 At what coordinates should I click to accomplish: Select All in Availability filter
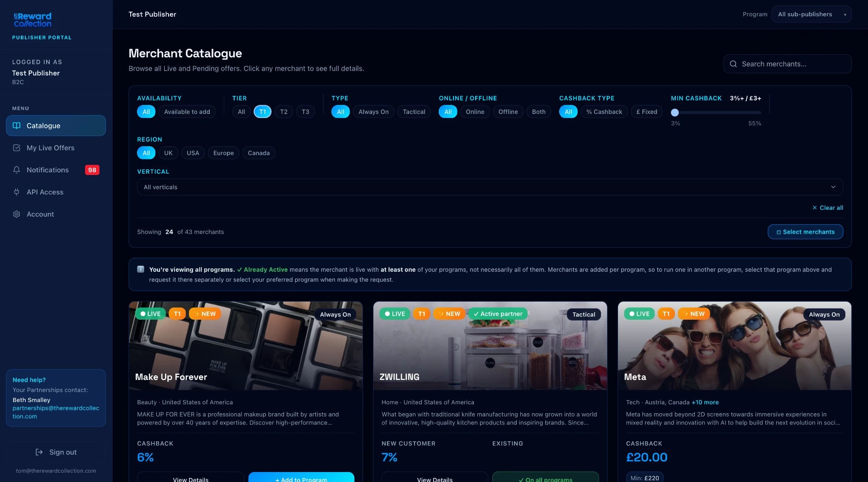pos(146,112)
